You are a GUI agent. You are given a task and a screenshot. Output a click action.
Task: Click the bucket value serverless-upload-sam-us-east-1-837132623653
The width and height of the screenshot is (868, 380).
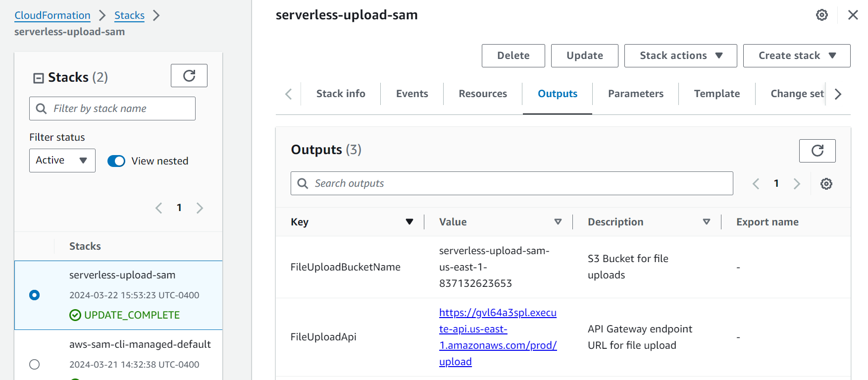[494, 267]
